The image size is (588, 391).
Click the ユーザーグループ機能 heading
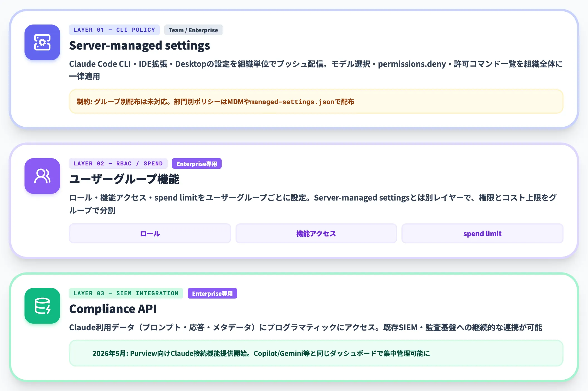click(x=124, y=179)
